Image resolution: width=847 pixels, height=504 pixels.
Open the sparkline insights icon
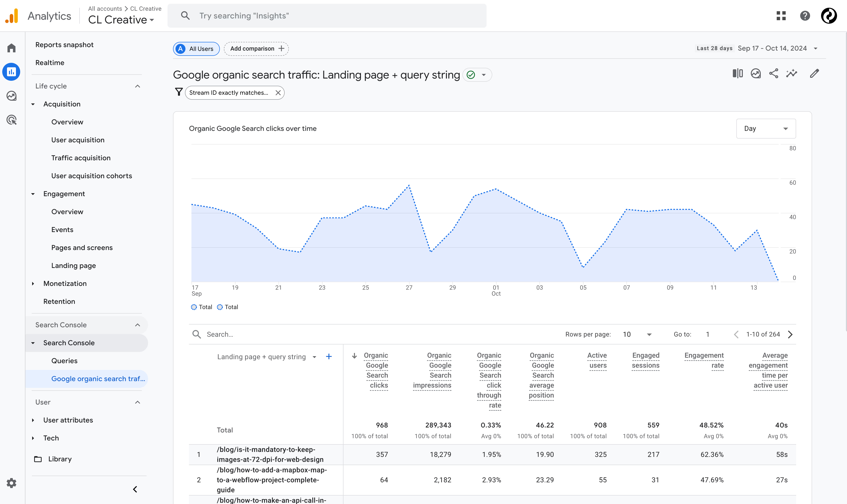(x=792, y=73)
